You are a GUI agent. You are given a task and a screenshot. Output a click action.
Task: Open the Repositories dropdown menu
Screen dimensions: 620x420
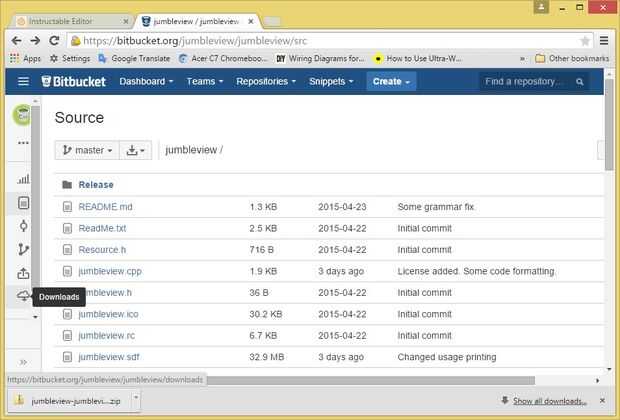pyautogui.click(x=266, y=81)
